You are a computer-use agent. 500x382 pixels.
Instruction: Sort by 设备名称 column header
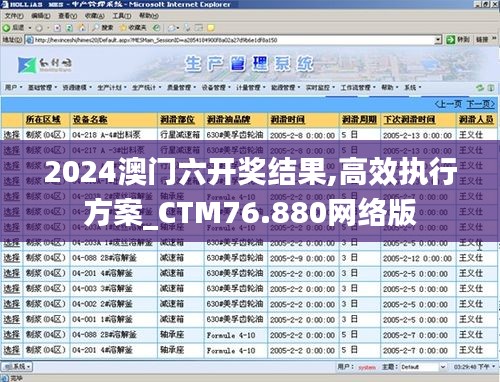90,119
